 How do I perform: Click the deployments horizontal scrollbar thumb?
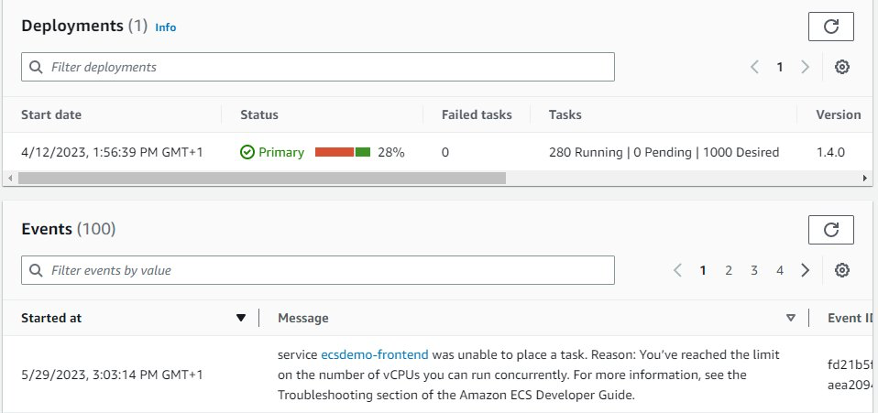tap(262, 178)
